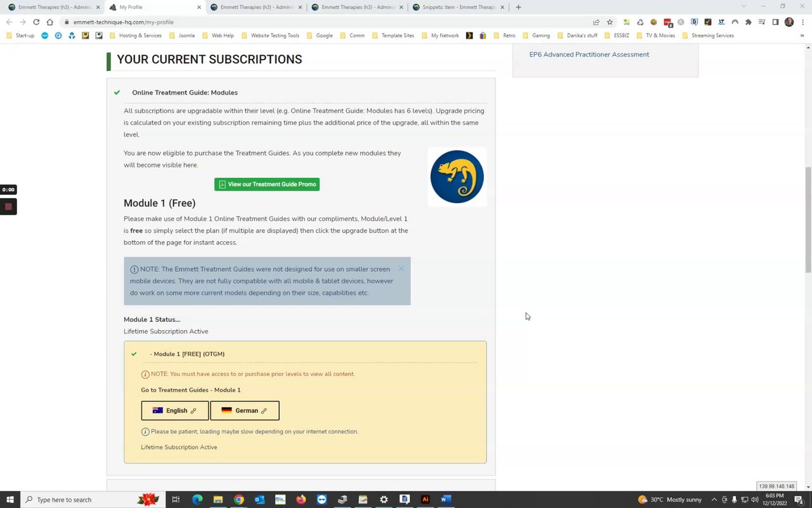Open Task View on the taskbar
812x508 pixels.
tap(176, 500)
